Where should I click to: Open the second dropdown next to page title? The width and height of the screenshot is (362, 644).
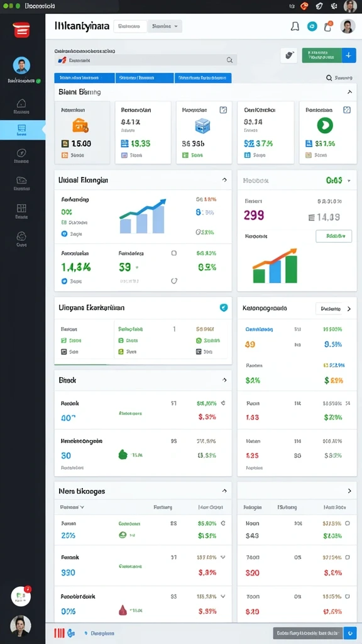point(165,26)
